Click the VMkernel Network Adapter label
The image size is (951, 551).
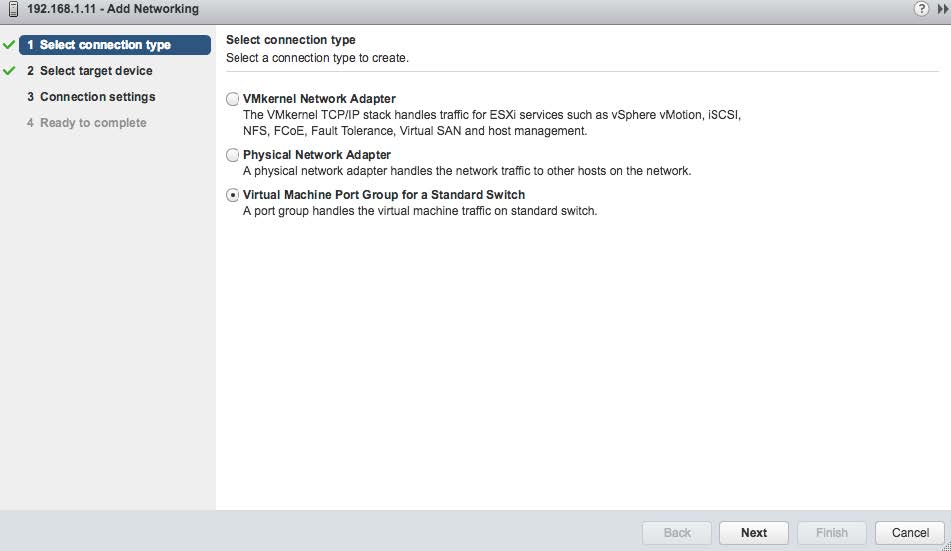[319, 99]
